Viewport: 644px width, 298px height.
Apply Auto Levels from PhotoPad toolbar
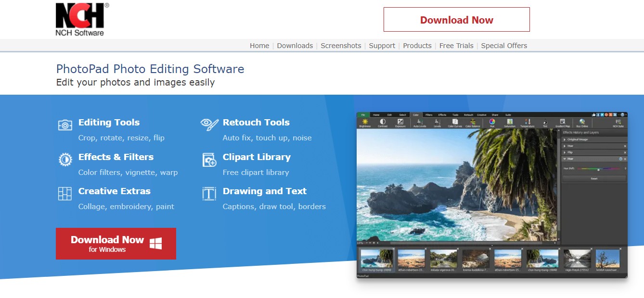pos(420,123)
